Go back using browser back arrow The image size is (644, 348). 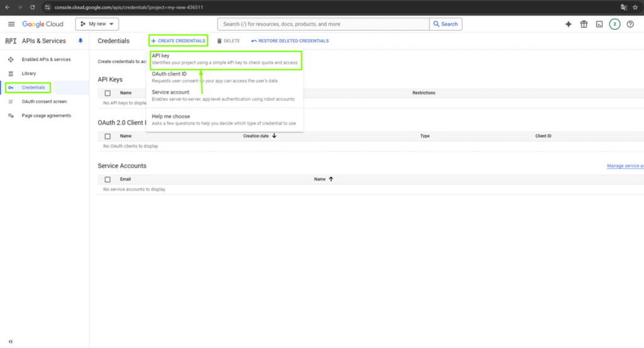(x=8, y=7)
